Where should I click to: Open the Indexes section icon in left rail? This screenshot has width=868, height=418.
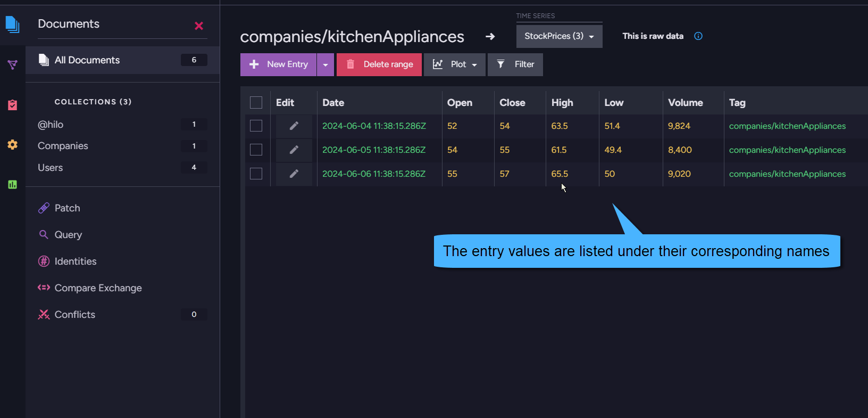(12, 65)
